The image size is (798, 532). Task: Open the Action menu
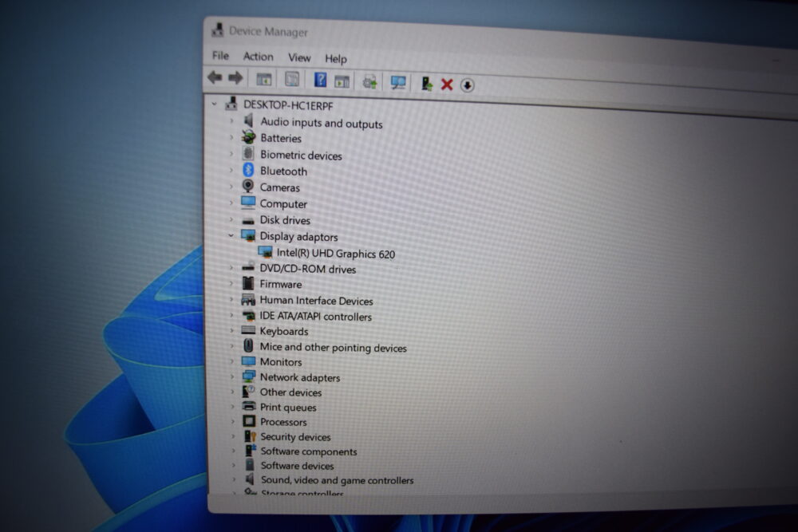click(258, 57)
